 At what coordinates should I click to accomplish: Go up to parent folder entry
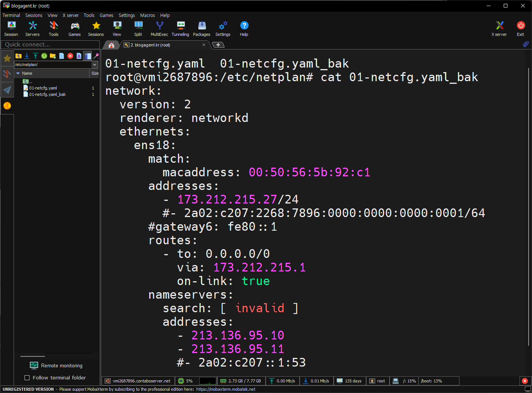(x=26, y=82)
